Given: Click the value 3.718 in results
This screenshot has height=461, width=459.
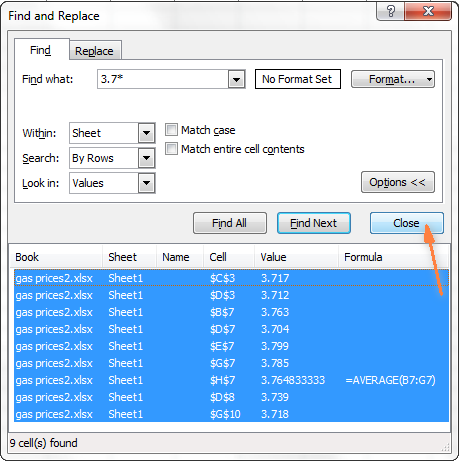Looking at the screenshot, I should pyautogui.click(x=275, y=414).
